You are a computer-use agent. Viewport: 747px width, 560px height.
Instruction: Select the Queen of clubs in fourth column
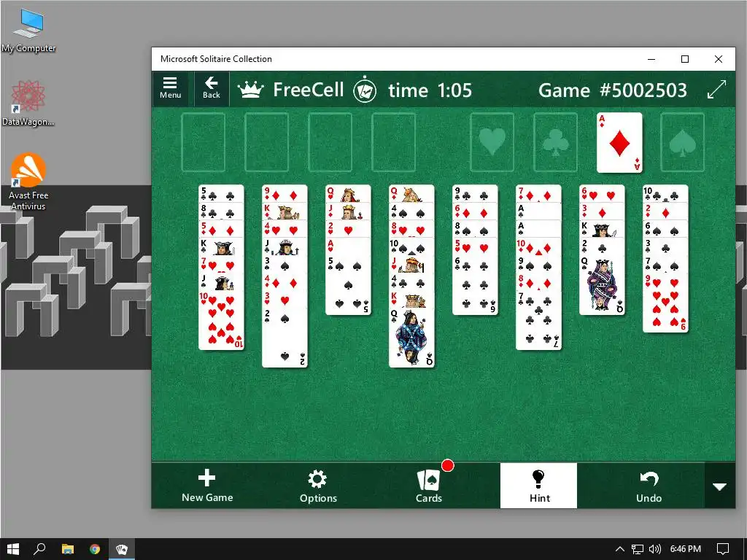click(411, 338)
